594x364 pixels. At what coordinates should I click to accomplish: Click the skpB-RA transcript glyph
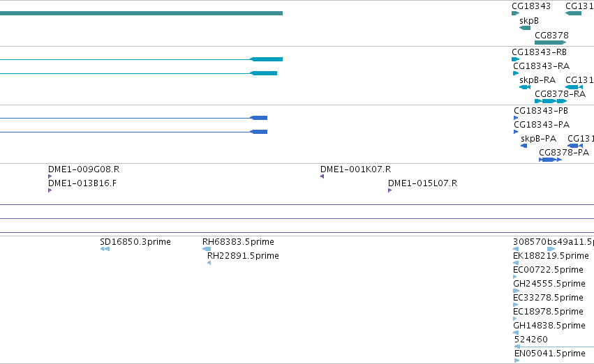(x=525, y=87)
